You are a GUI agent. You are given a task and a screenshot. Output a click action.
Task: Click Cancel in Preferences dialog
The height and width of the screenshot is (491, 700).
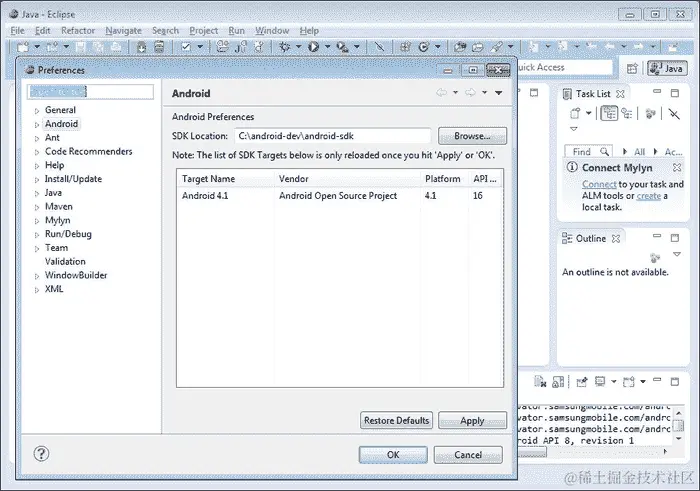468,454
